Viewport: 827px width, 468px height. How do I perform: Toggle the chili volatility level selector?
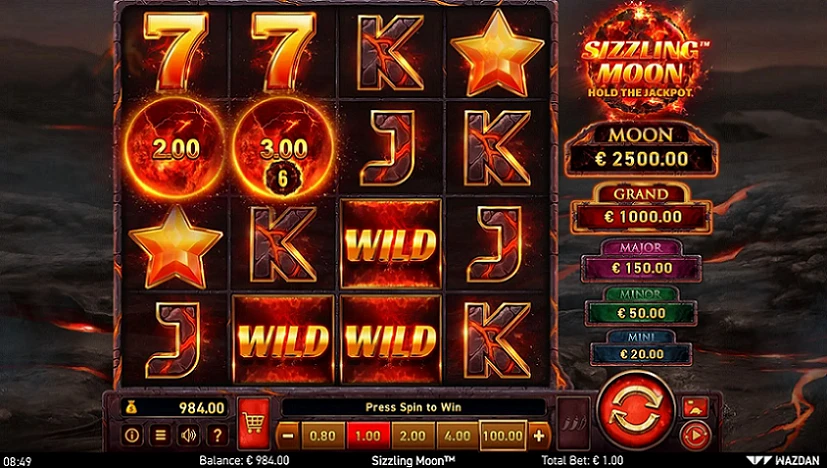coord(573,423)
